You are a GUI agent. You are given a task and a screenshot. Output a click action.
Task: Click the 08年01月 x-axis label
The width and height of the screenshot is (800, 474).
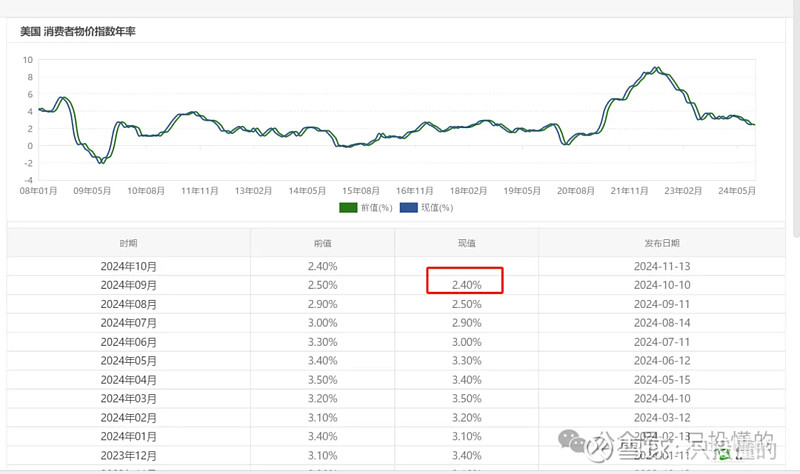[38, 191]
